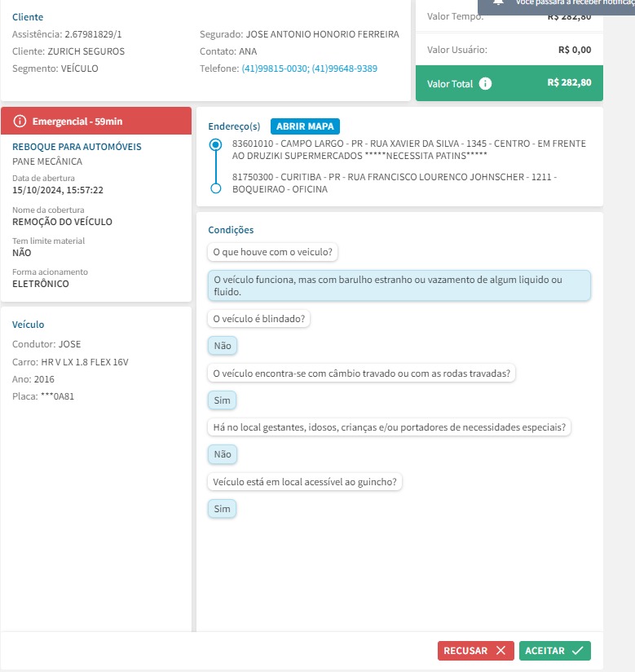Image resolution: width=635 pixels, height=672 pixels.
Task: Click the 'Não' answer under the blindado question
Action: (x=222, y=346)
